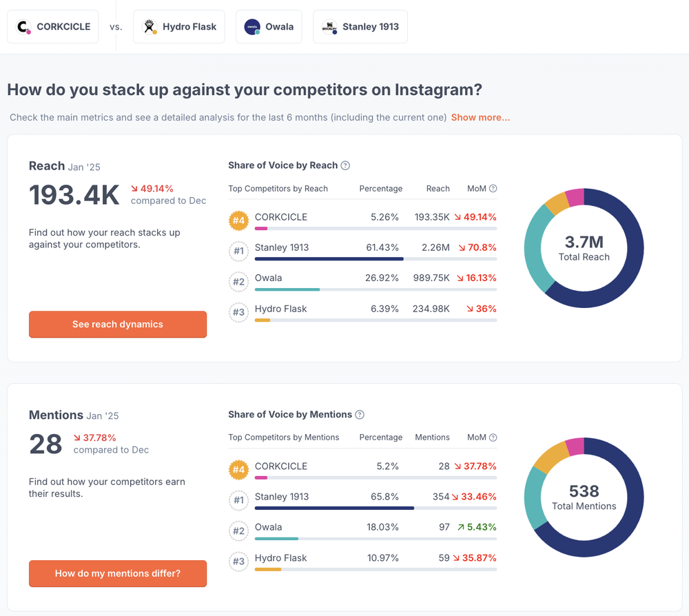Click #2 rank badge for Owala mentions

click(238, 531)
